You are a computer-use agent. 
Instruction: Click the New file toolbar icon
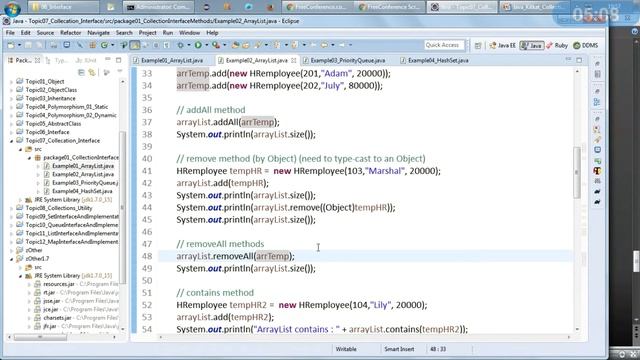click(x=11, y=45)
